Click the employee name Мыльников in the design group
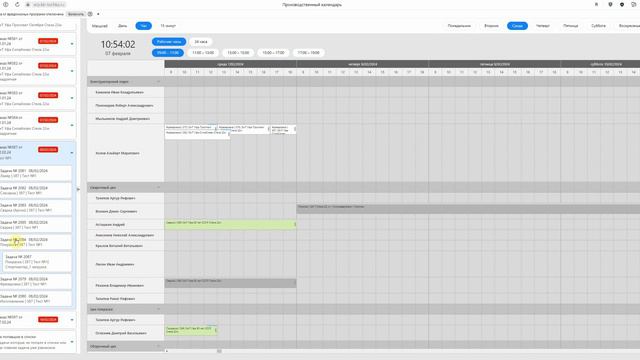Image resolution: width=640 pixels, height=360 pixels. pos(122,118)
